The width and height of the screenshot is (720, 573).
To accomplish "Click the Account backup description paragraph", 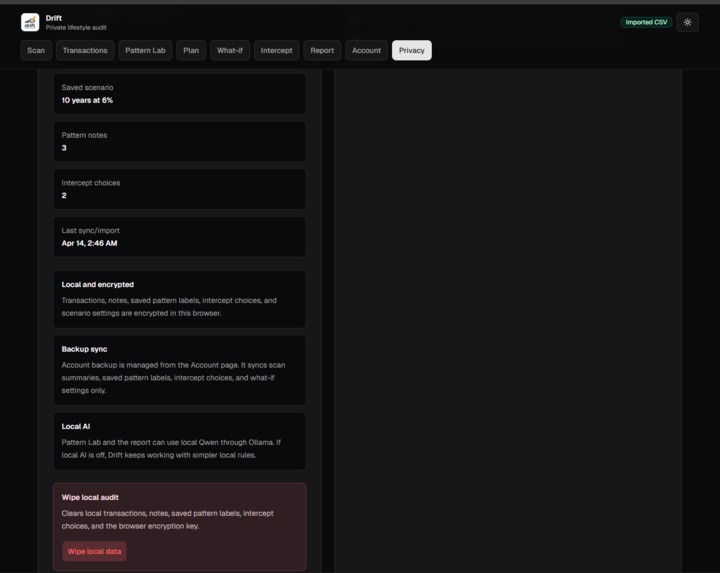I will click(173, 378).
